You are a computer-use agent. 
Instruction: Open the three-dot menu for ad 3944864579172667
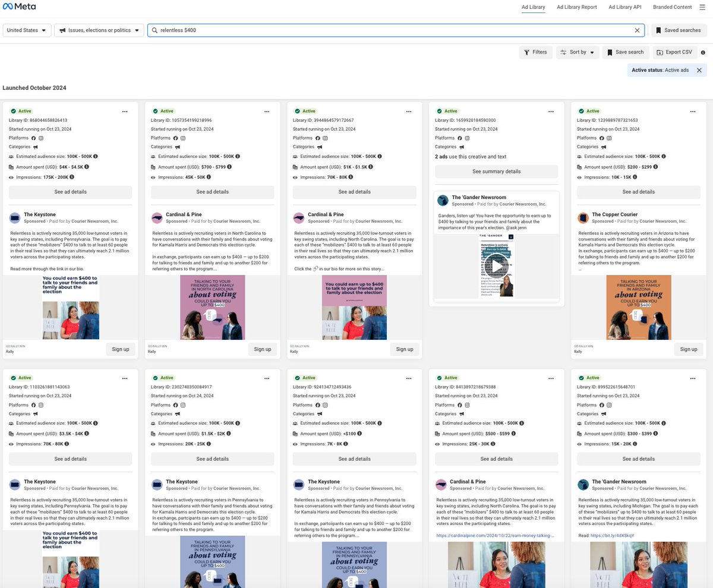click(409, 111)
